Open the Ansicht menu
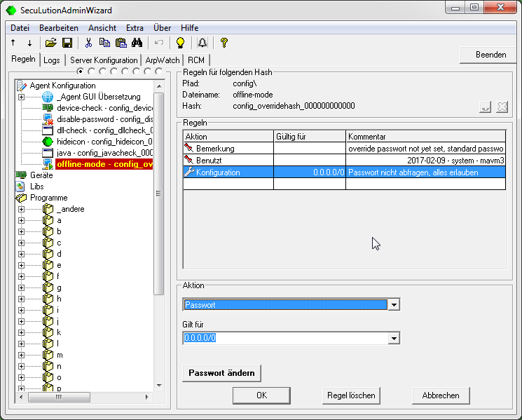Screen dimensions: 522x420 (x=102, y=28)
